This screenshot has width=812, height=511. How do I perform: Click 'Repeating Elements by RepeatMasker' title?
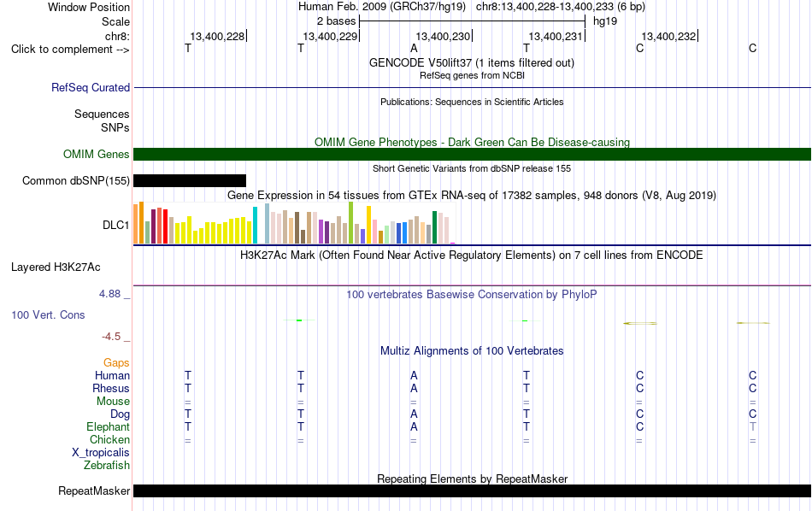coord(472,479)
